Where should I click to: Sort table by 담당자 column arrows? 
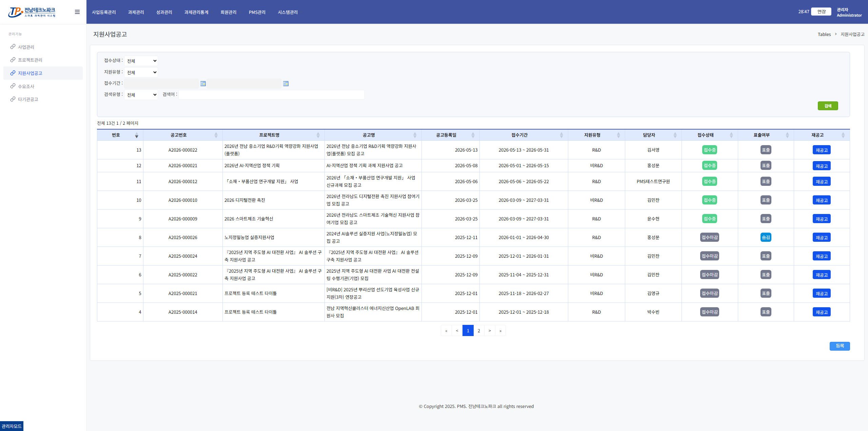tap(675, 135)
